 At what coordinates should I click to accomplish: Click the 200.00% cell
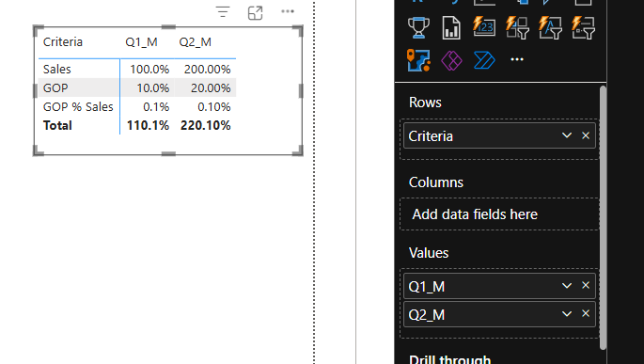(x=207, y=69)
